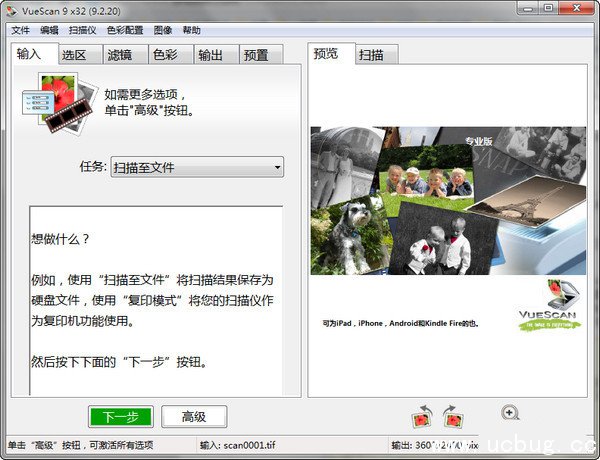Open the 文件 menu

click(21, 30)
